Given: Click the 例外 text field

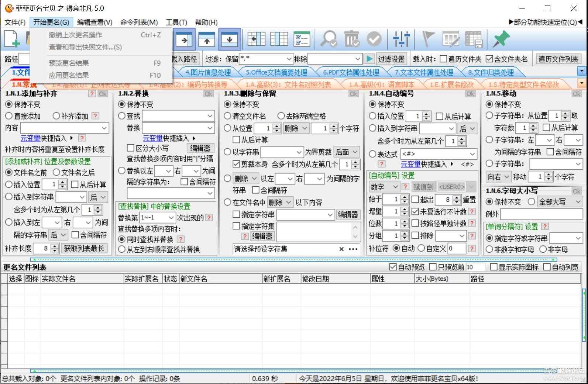Looking at the screenshot, I should coord(541,214).
